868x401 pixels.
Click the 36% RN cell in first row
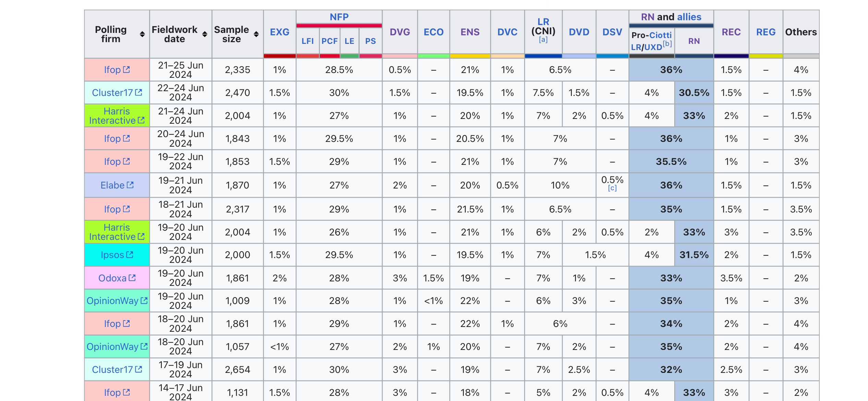tap(671, 70)
